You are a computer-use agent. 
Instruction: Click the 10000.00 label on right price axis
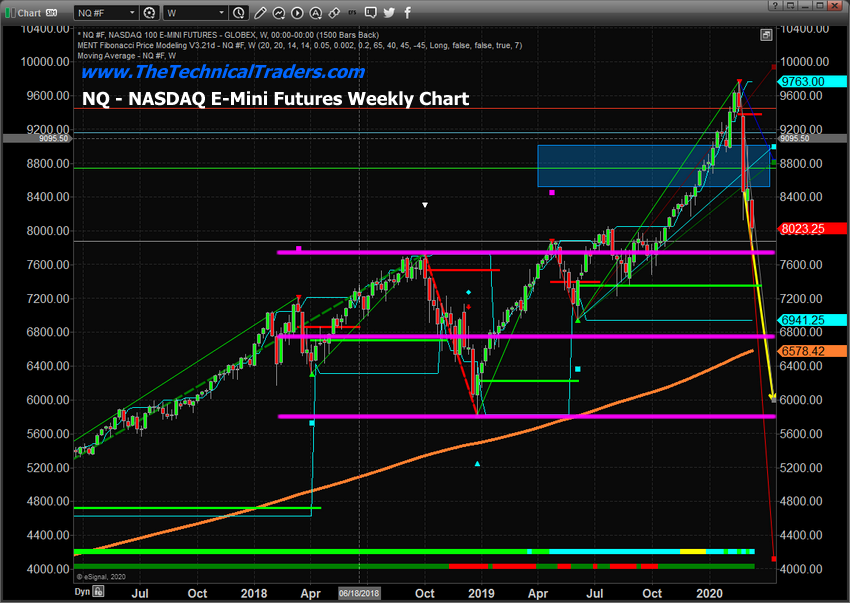[804, 62]
